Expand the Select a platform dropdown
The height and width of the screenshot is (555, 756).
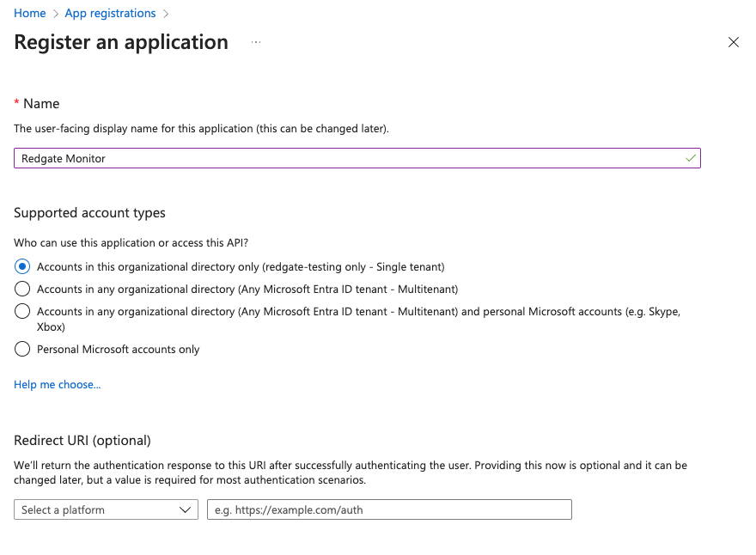tap(106, 509)
